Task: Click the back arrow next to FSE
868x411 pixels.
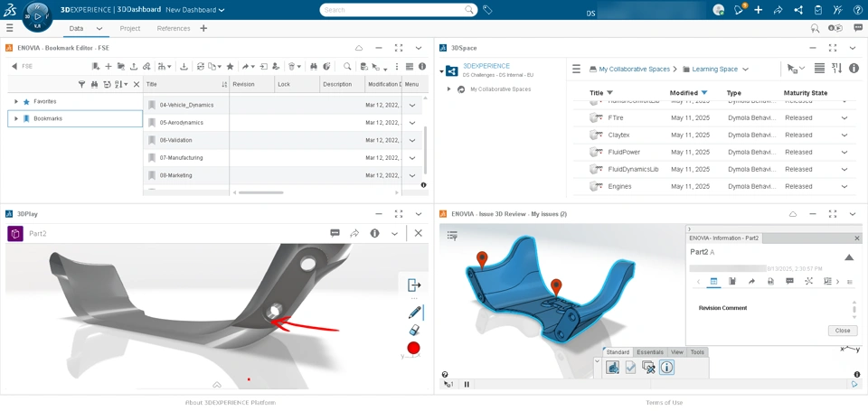Action: tap(14, 66)
